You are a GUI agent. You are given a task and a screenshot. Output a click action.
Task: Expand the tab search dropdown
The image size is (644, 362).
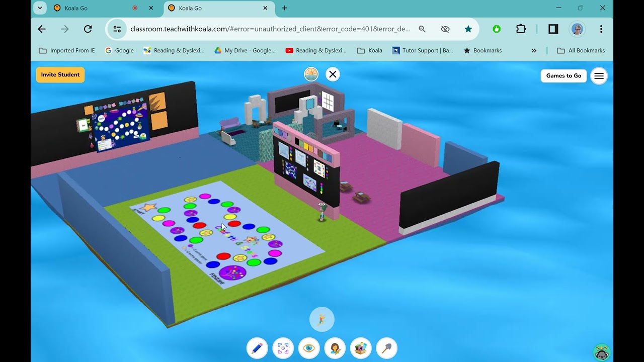(40, 8)
